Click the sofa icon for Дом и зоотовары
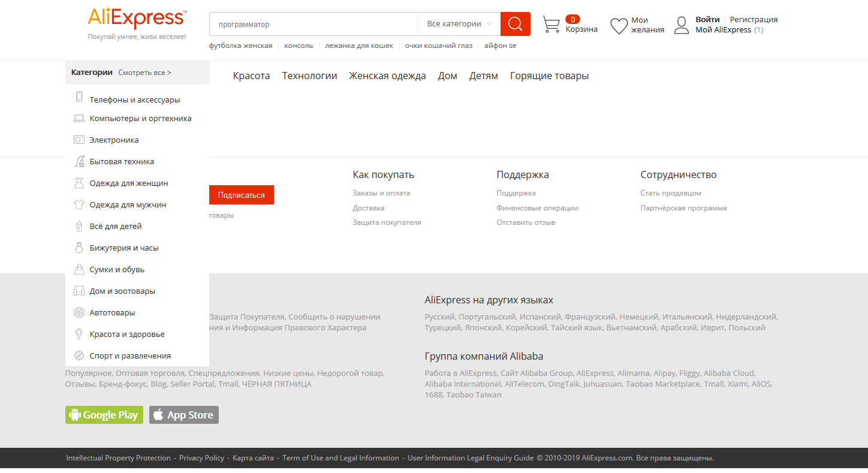 coord(79,291)
